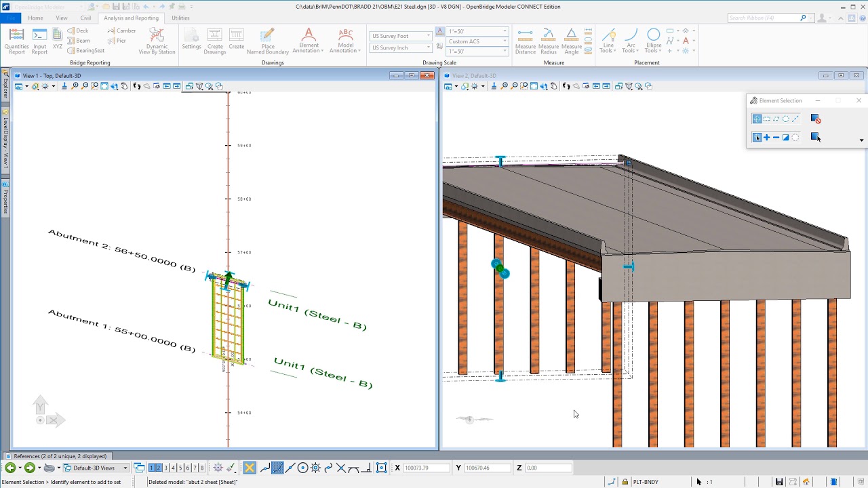Expand the Element Selection settings arrow
This screenshot has width=868, height=488.
tap(861, 140)
